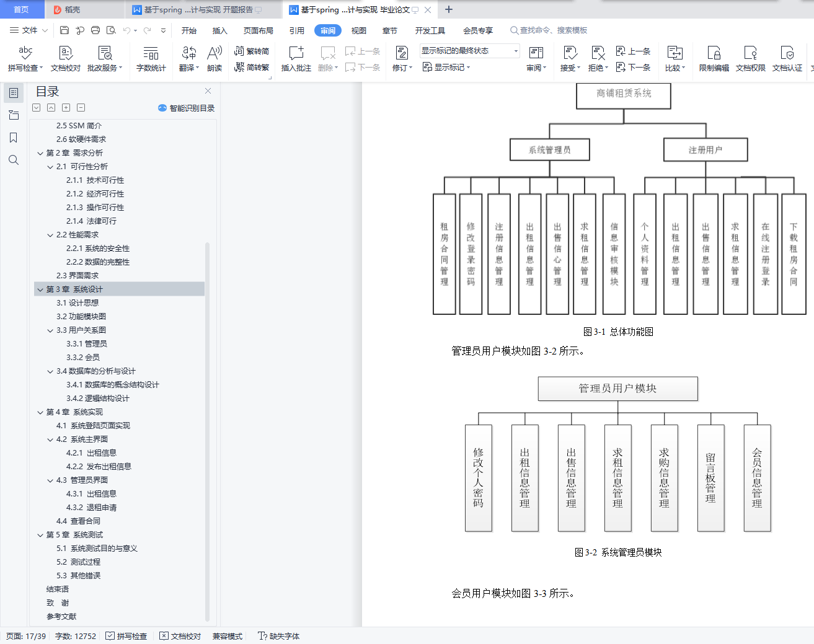Image resolution: width=814 pixels, height=644 pixels.
Task: Collapse the 第 5 章 系统测试 tree node
Action: coord(40,535)
